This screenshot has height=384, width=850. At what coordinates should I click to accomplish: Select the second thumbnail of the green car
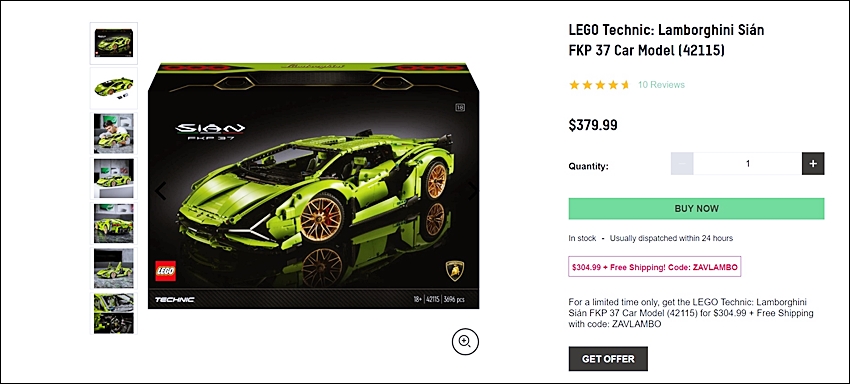113,88
